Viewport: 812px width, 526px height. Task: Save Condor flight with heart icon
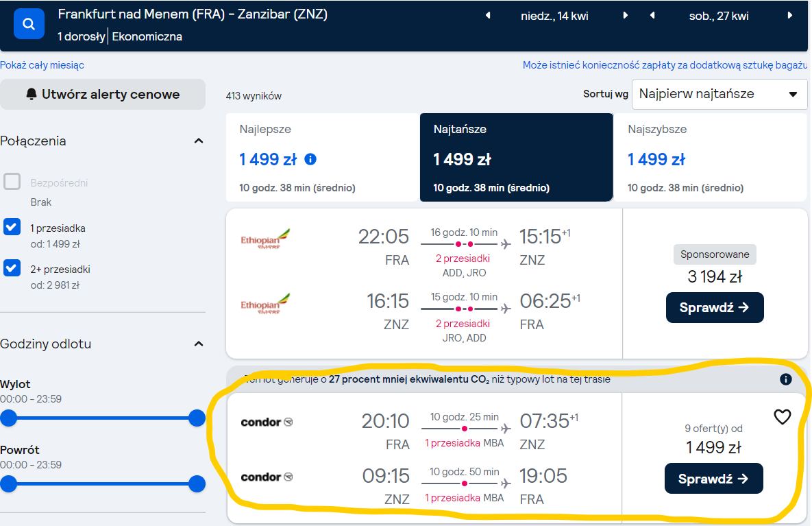tap(782, 417)
